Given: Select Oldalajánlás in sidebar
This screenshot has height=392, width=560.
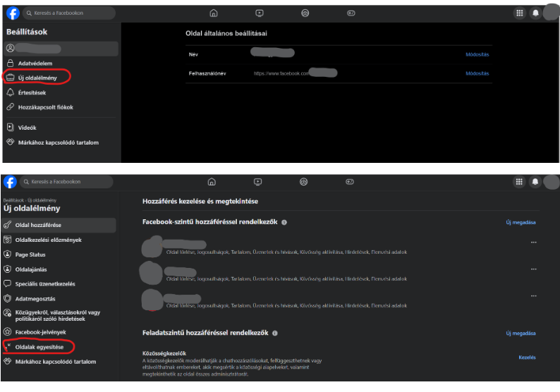Looking at the screenshot, I should pos(59,269).
